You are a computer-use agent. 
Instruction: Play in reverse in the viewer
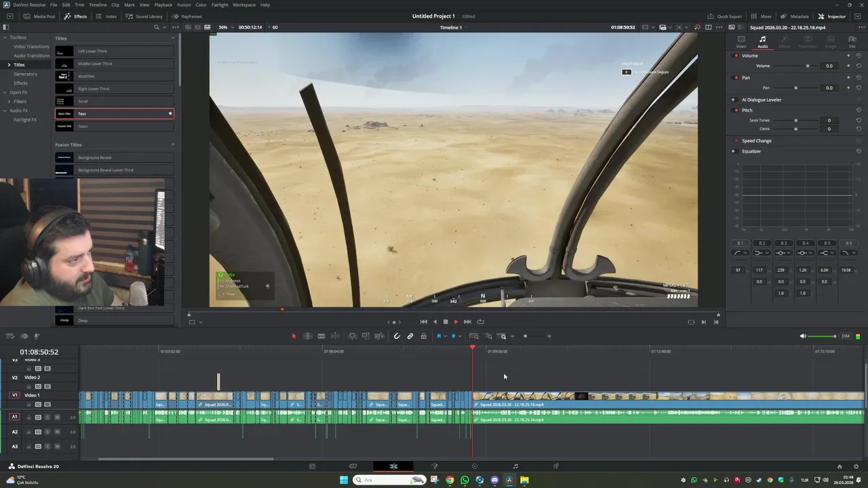pos(435,322)
